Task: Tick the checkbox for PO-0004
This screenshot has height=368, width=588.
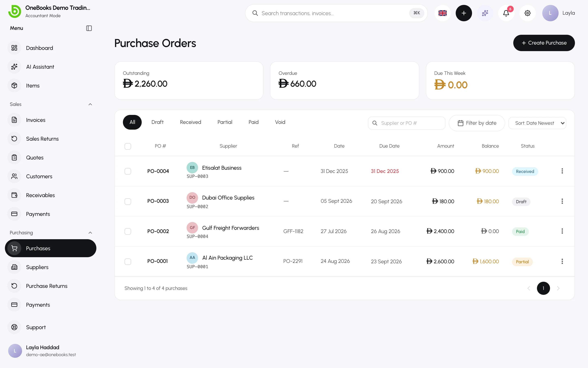Action: [x=128, y=171]
